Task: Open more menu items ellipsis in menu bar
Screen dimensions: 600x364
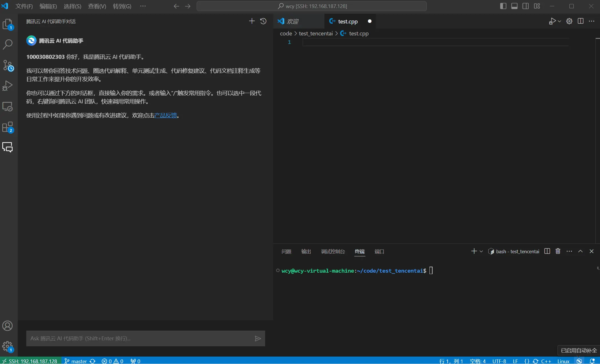Action: tap(143, 6)
